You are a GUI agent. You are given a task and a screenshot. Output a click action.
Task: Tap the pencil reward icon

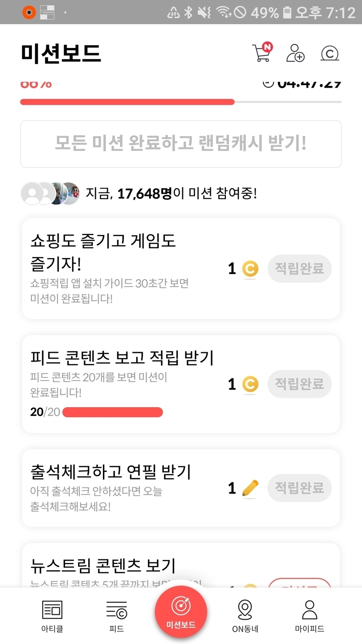(x=250, y=488)
